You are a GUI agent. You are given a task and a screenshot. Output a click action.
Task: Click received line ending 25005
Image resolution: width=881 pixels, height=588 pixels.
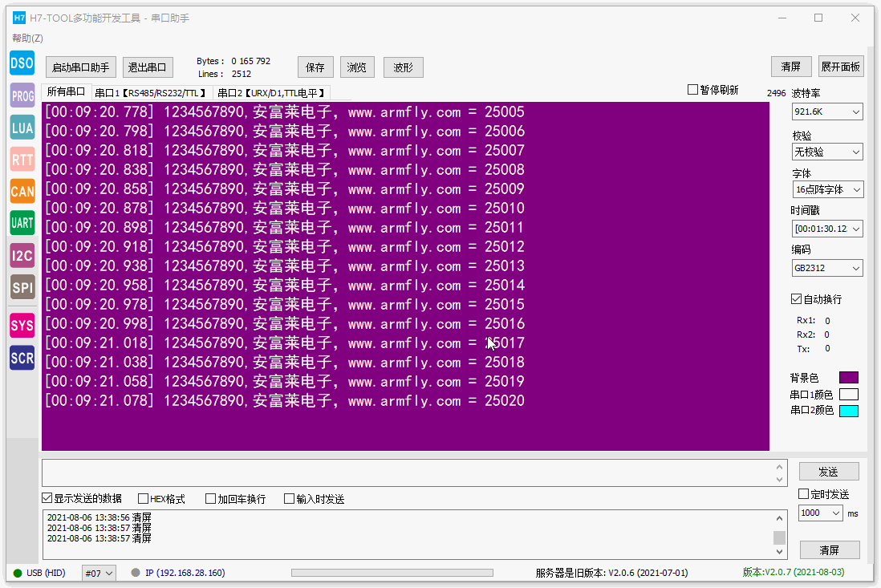(285, 112)
